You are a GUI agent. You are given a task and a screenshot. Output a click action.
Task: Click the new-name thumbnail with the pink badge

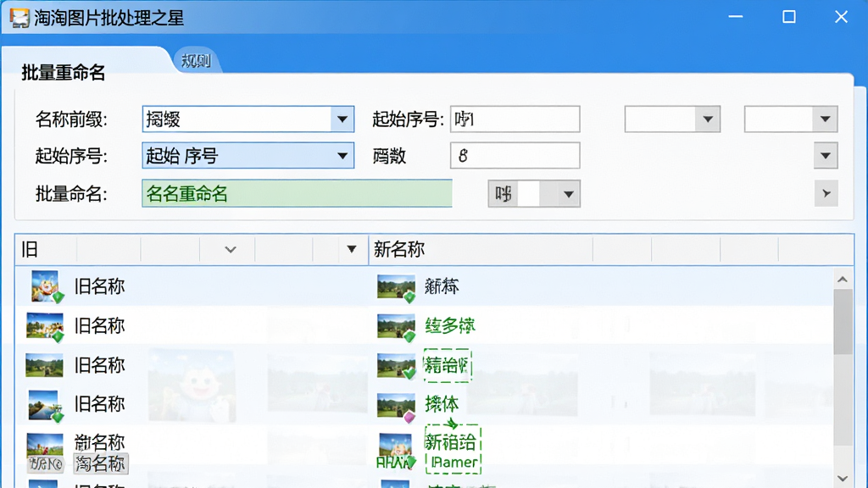pos(396,408)
